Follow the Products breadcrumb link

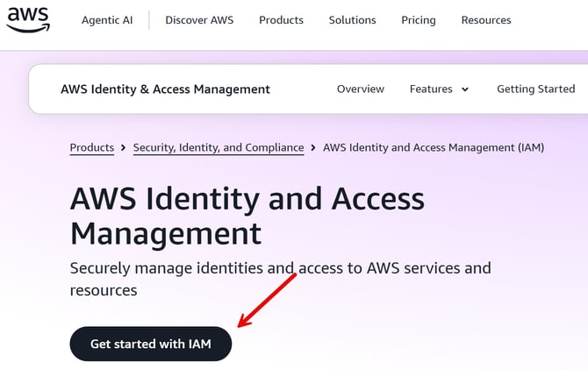(92, 147)
